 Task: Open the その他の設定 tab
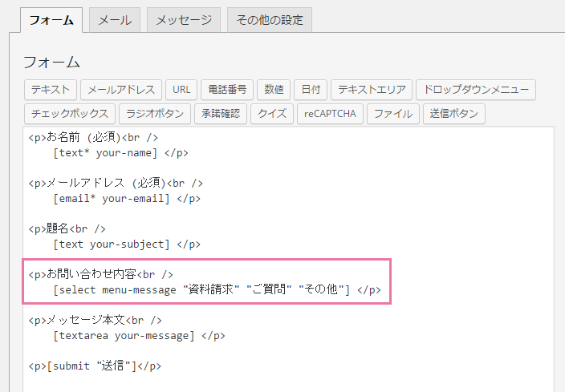270,20
